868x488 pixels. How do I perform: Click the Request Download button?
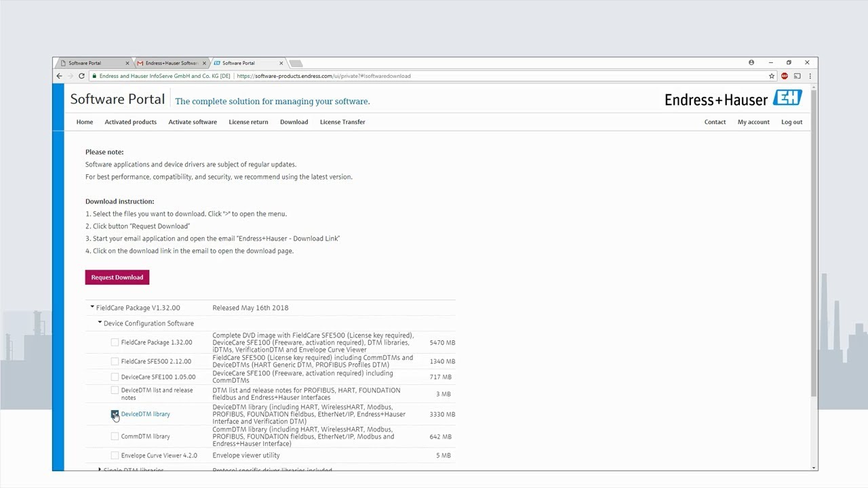(x=117, y=277)
